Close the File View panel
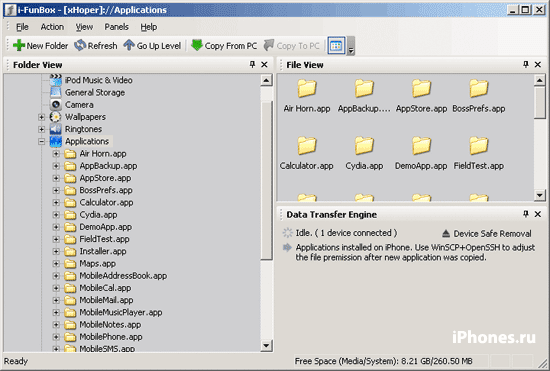550x371 pixels. (x=538, y=65)
